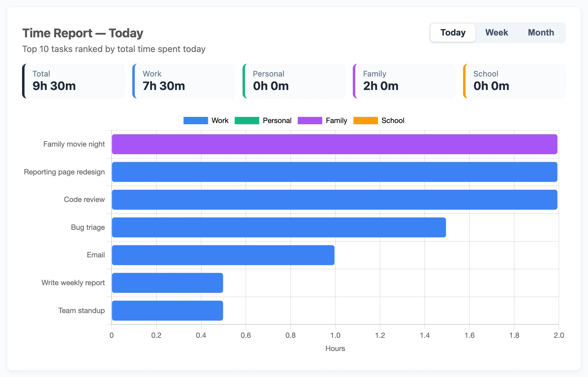Toggle the Family legend color swatch
588x377 pixels.
pos(310,121)
